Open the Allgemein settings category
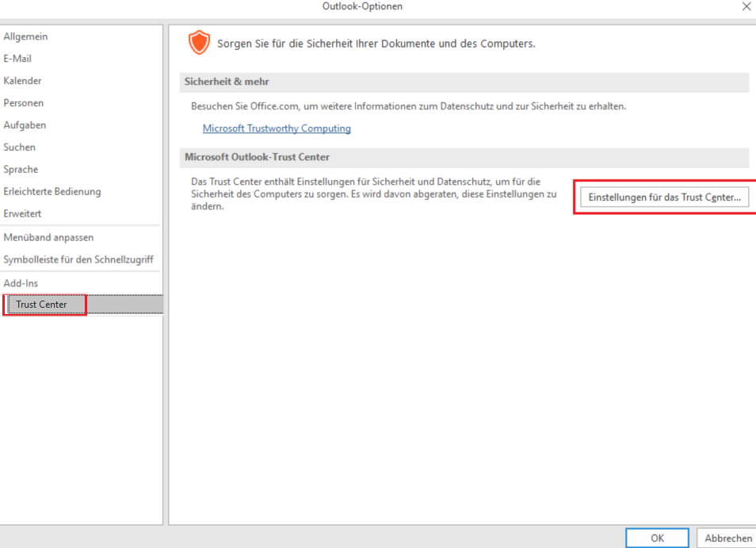The height and width of the screenshot is (548, 756). [25, 36]
